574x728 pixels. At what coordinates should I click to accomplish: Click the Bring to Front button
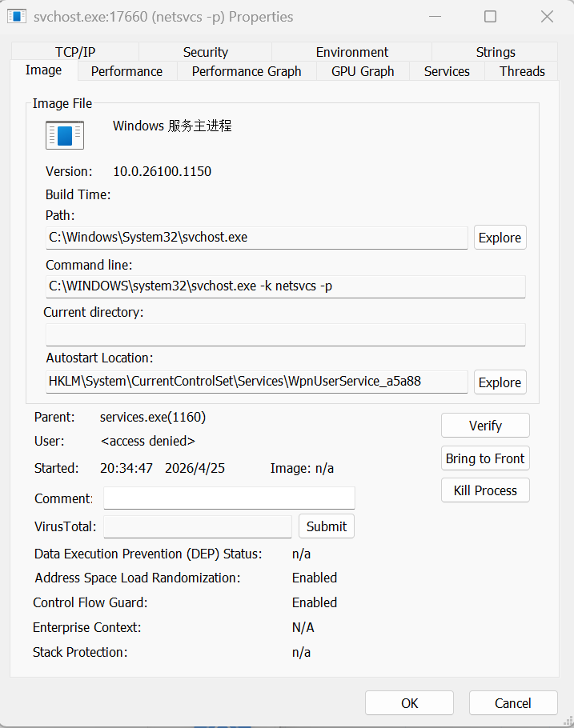pos(485,458)
